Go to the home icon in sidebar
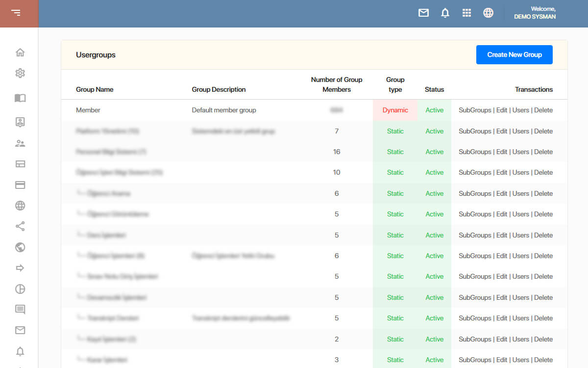 20,53
